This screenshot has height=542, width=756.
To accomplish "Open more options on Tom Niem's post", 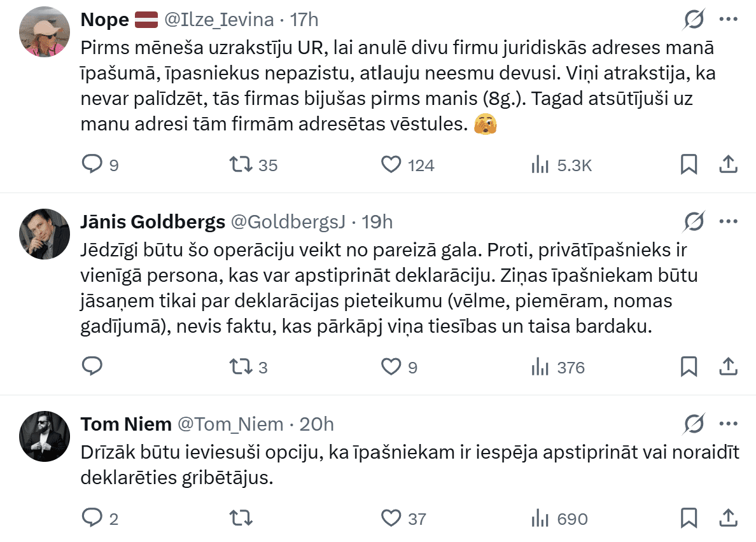I will point(728,424).
